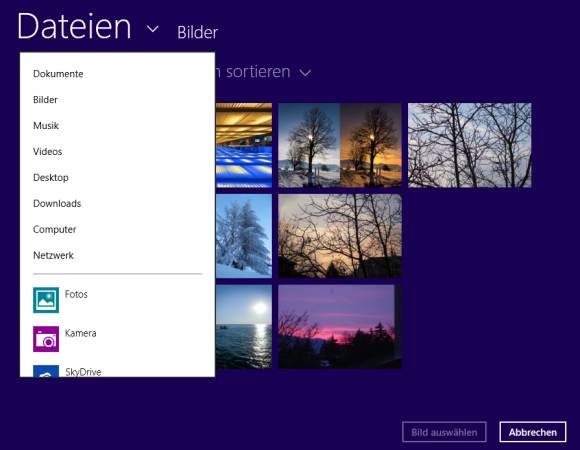The width and height of the screenshot is (580, 450).
Task: Click the Bild auswählen button
Action: 444,432
